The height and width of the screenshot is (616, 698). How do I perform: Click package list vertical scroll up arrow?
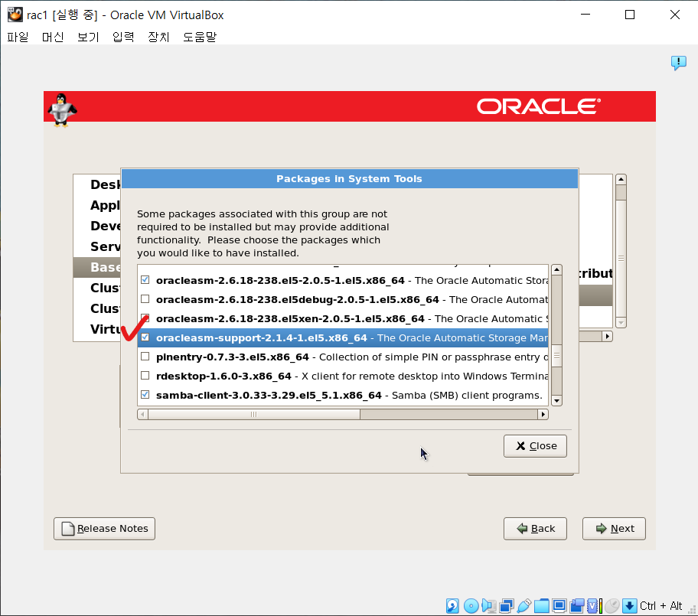(x=556, y=269)
